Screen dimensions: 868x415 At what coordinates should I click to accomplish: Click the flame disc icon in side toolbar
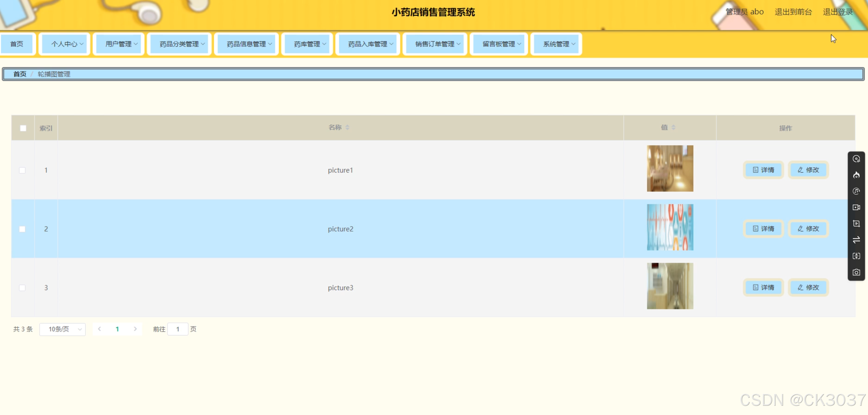pyautogui.click(x=856, y=175)
